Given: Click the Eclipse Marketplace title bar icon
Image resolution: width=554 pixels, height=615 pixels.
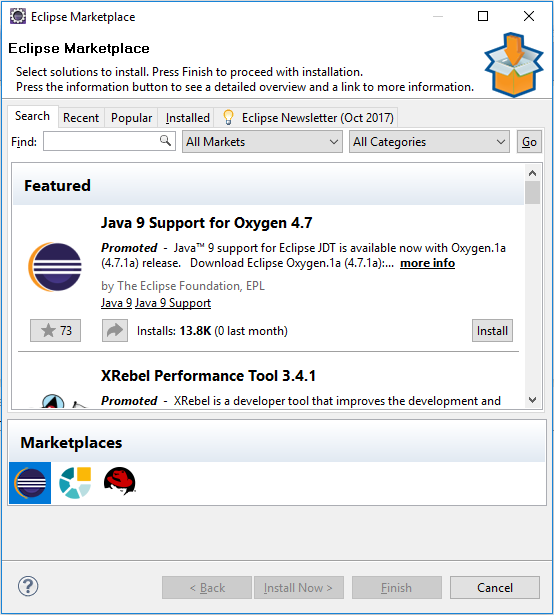Looking at the screenshot, I should (x=18, y=16).
